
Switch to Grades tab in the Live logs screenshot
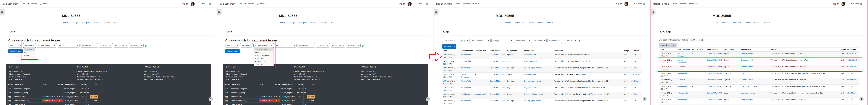click(748, 23)
